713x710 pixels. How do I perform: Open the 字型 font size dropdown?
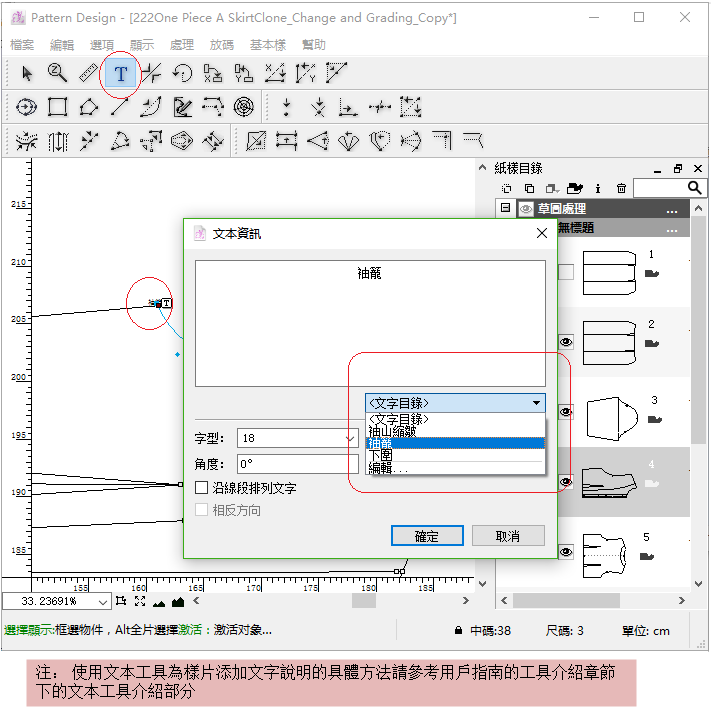pyautogui.click(x=350, y=438)
